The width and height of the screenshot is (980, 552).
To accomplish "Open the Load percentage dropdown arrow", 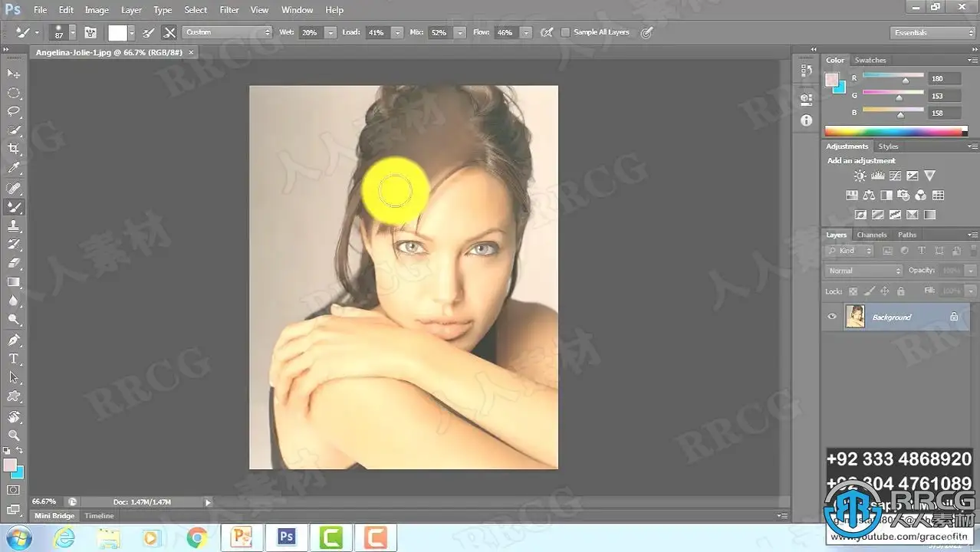I will 397,32.
